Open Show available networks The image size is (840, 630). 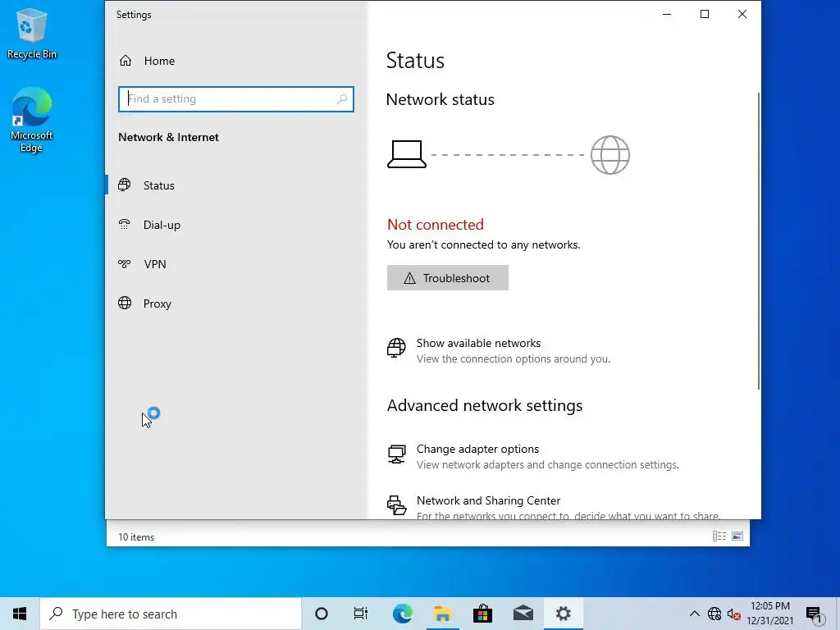[x=498, y=350]
